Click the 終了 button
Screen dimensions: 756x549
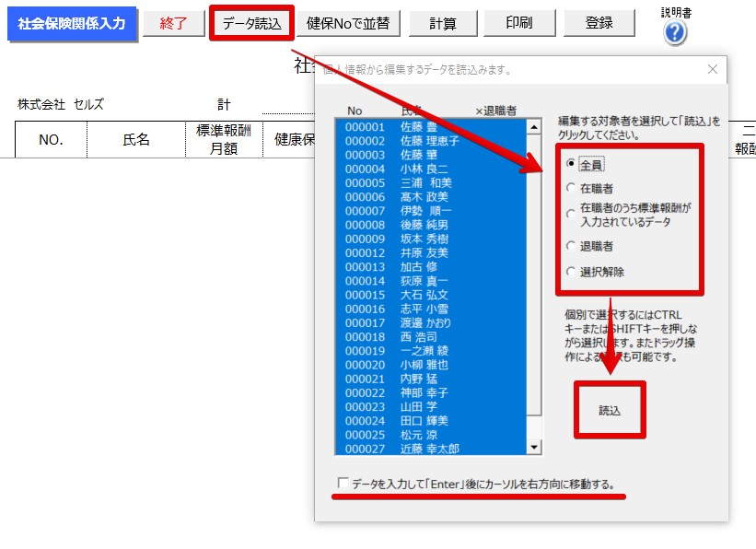[173, 24]
